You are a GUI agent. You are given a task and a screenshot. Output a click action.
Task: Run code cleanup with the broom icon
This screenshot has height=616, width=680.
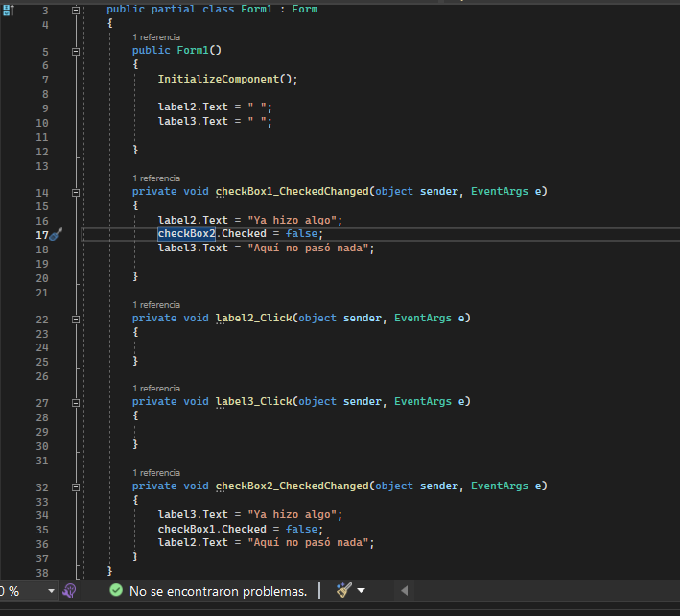(x=344, y=591)
